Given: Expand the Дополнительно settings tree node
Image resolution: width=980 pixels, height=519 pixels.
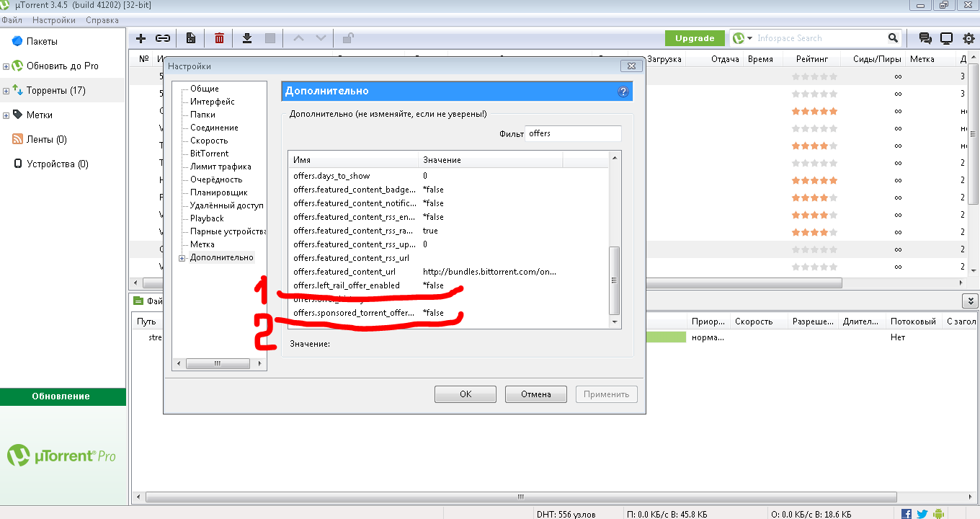Looking at the screenshot, I should point(182,258).
